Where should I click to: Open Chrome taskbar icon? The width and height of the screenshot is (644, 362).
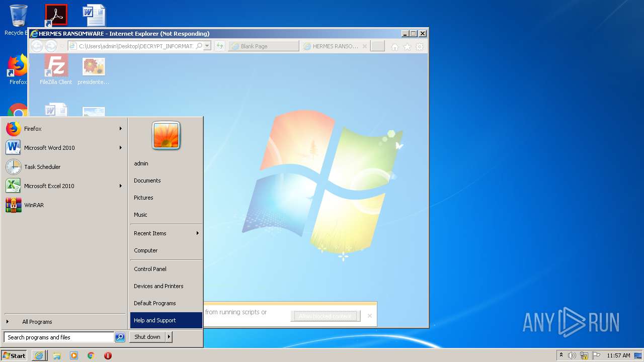click(91, 355)
